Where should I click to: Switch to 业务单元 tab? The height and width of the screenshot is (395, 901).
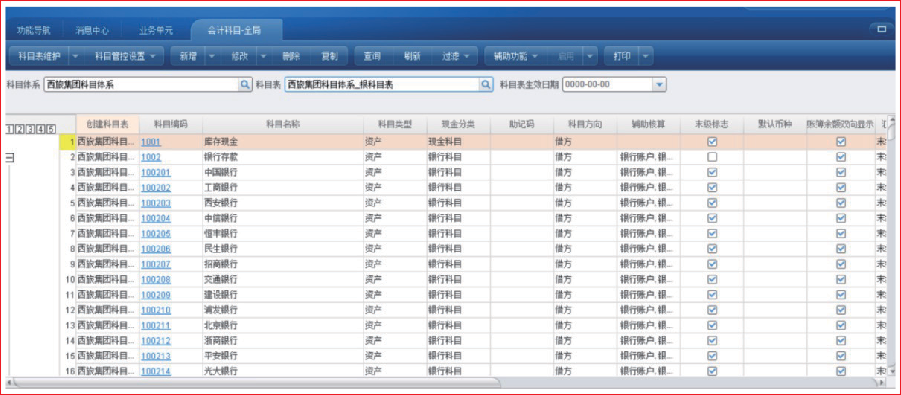(x=155, y=30)
